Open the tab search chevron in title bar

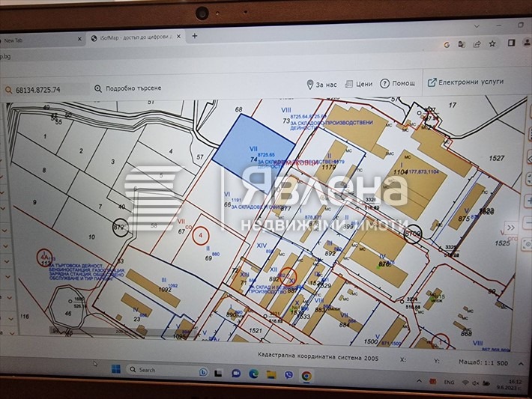click(477, 26)
